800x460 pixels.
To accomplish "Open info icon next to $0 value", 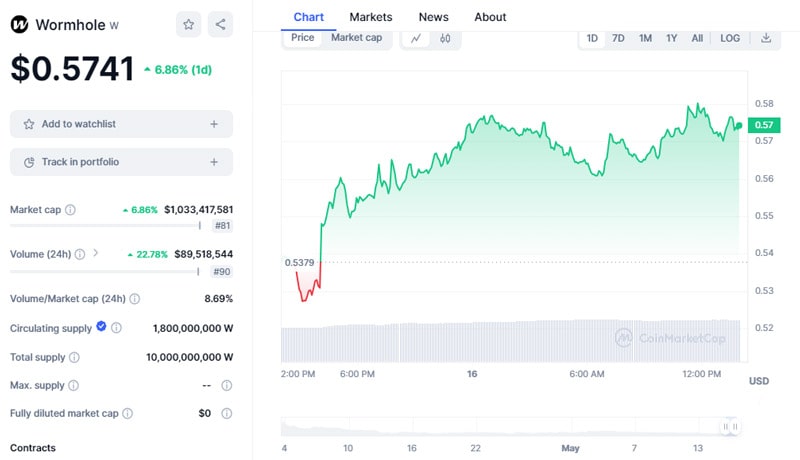I will 227,414.
